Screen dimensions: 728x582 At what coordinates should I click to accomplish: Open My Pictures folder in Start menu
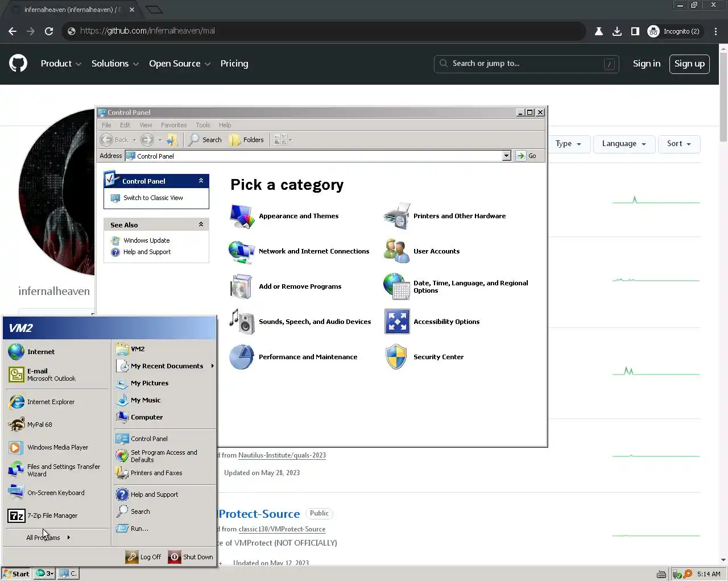(165, 383)
